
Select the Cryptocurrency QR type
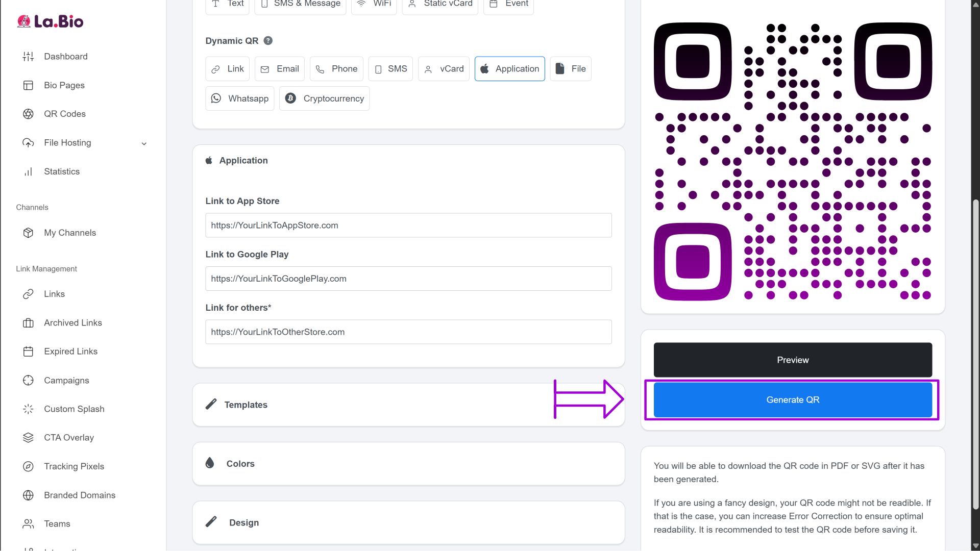[324, 98]
